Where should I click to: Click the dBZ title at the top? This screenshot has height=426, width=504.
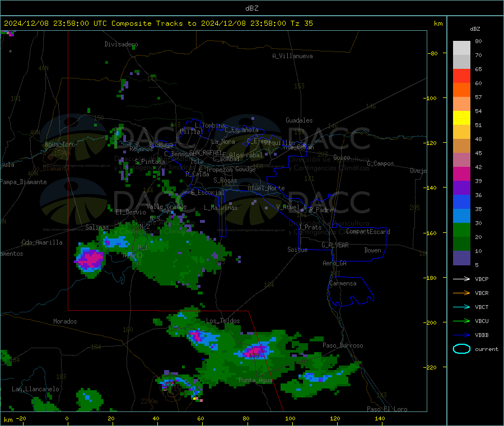[251, 8]
